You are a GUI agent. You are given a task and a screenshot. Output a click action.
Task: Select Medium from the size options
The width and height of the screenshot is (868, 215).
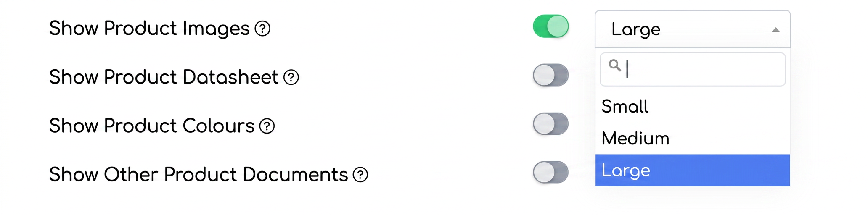[693, 138]
